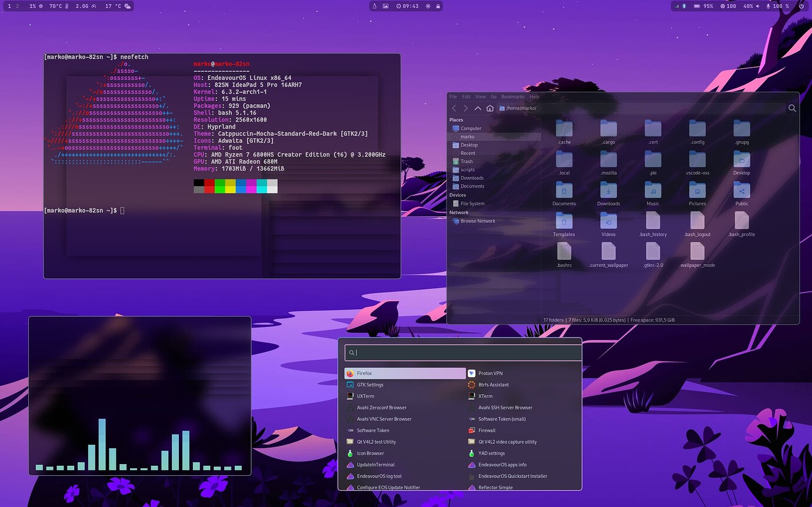Open the Bookmarks menu
812x507 pixels.
[x=513, y=96]
